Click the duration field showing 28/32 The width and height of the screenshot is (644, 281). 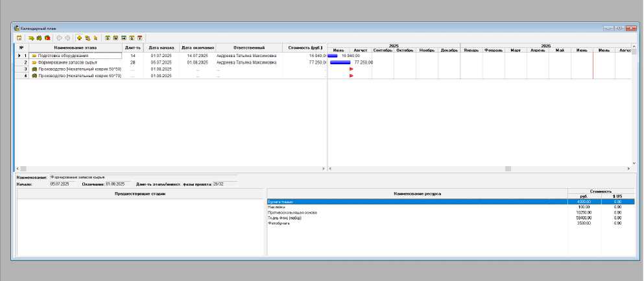pyautogui.click(x=224, y=184)
